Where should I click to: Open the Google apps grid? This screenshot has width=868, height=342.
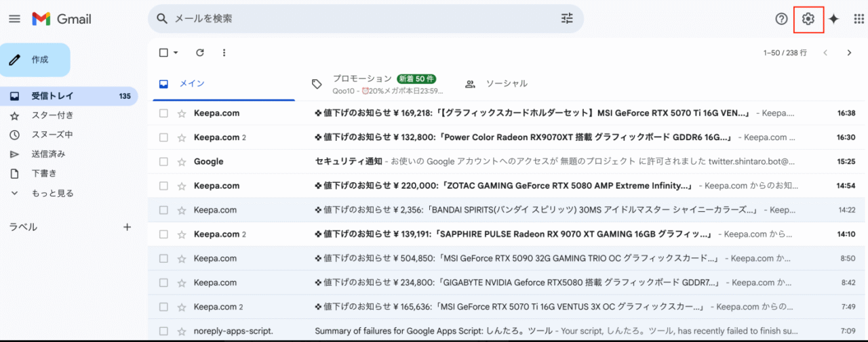coord(859,19)
